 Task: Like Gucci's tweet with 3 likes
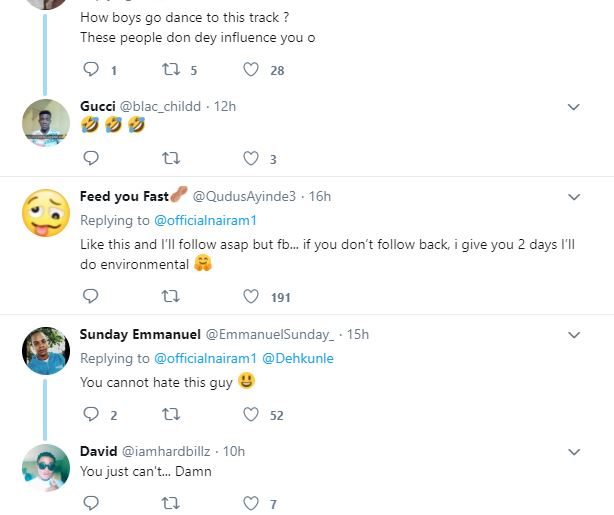[x=252, y=158]
